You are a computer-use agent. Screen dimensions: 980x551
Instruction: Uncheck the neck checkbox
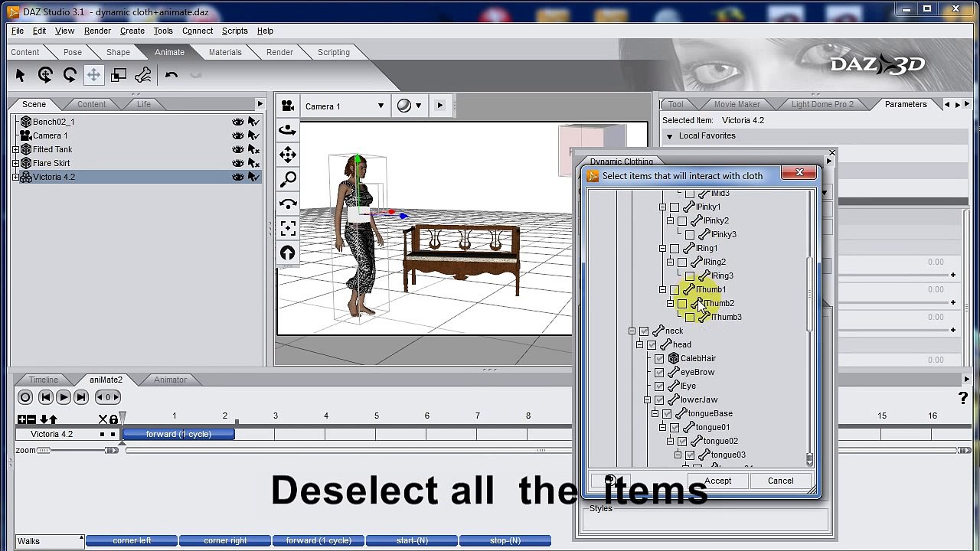[x=644, y=331]
